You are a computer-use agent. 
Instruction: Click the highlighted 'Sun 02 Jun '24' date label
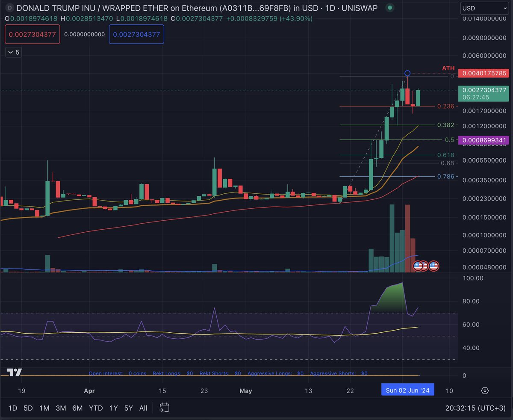tap(407, 390)
